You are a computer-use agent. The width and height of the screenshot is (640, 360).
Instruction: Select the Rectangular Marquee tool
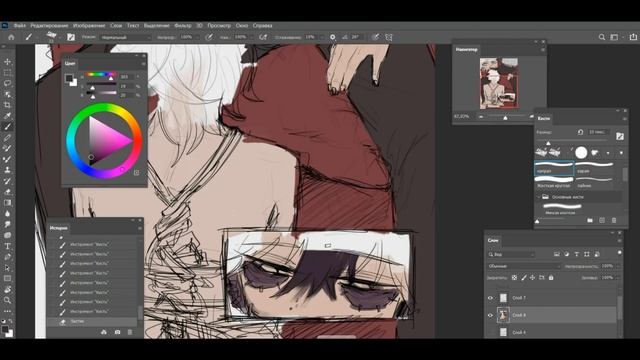coord(7,73)
